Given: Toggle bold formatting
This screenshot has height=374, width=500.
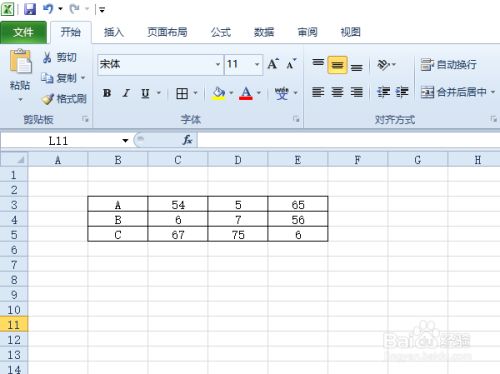Looking at the screenshot, I should tap(107, 93).
